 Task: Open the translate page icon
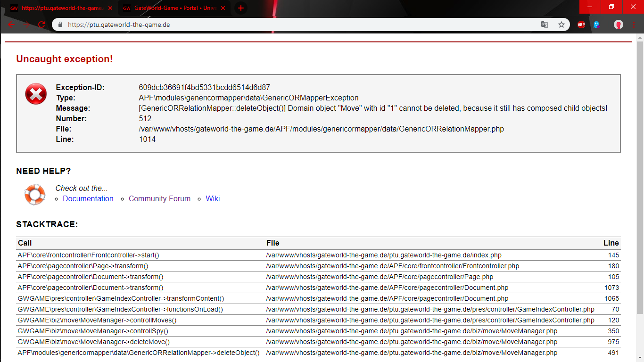(544, 25)
